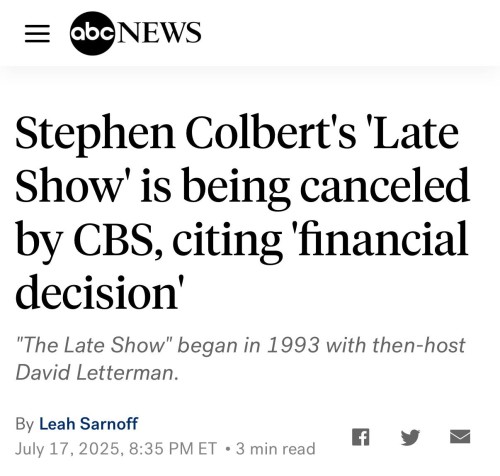Click the NEWS wordmark in header

tap(158, 33)
